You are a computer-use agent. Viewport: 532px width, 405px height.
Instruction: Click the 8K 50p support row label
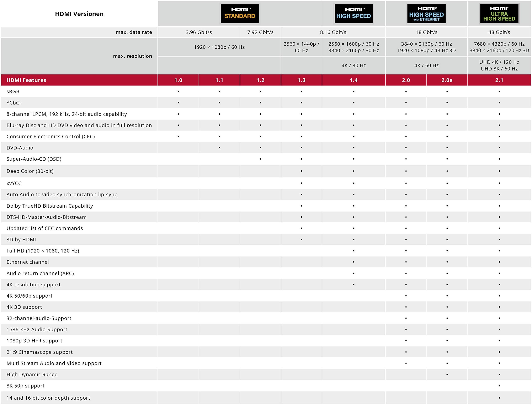(26, 386)
